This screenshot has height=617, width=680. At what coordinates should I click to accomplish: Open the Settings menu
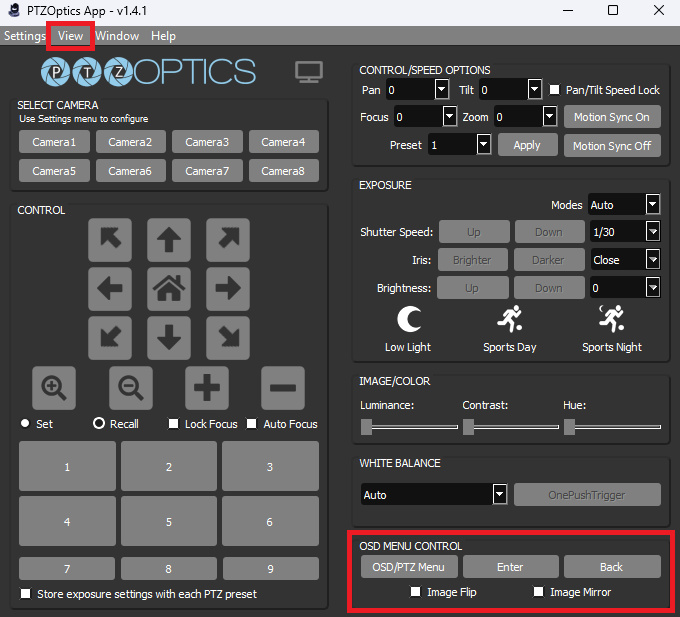coord(24,36)
